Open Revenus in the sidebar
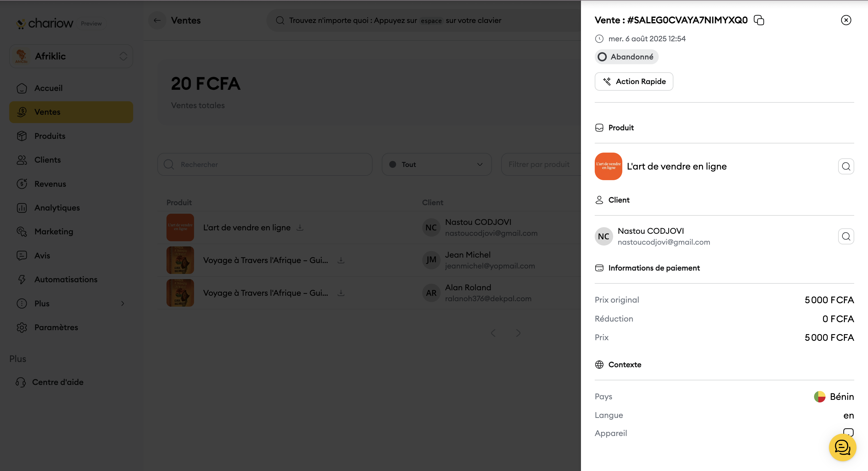The image size is (868, 471). pyautogui.click(x=71, y=184)
